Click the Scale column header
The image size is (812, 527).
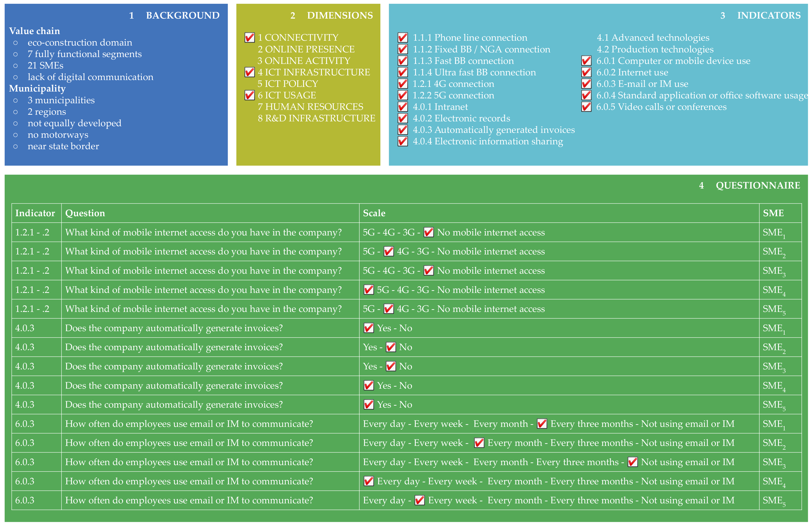point(374,213)
